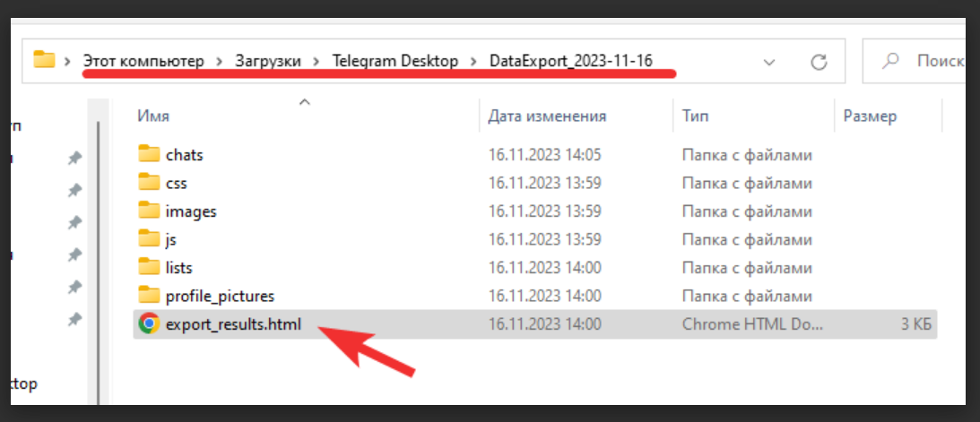Select the js folder icon

[x=149, y=239]
